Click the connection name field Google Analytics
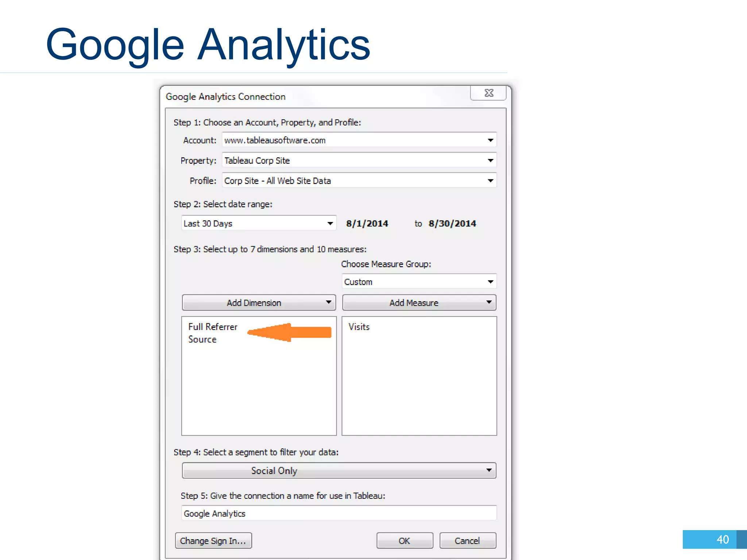Viewport: 747px width, 560px height. (339, 513)
